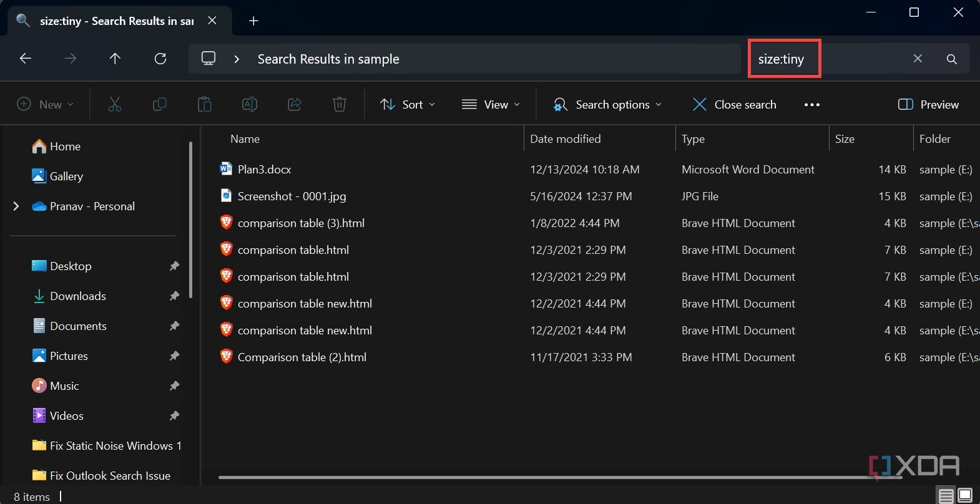
Task: Open the Search options dropdown
Action: (607, 105)
